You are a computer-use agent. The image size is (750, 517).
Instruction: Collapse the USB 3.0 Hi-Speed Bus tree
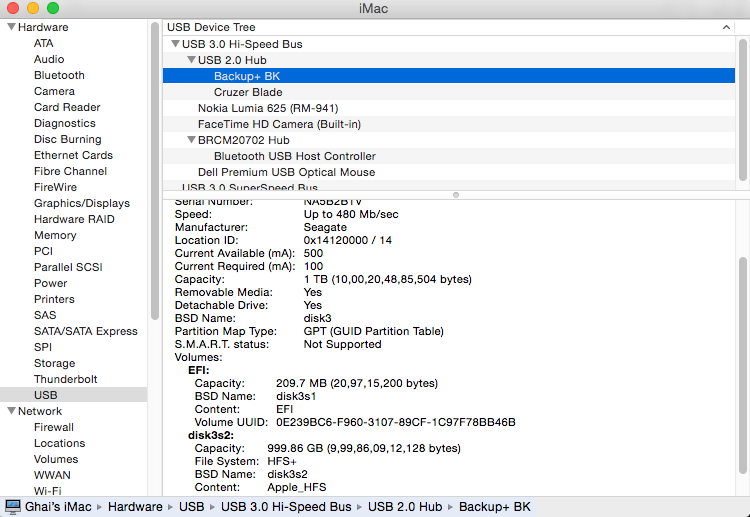175,44
